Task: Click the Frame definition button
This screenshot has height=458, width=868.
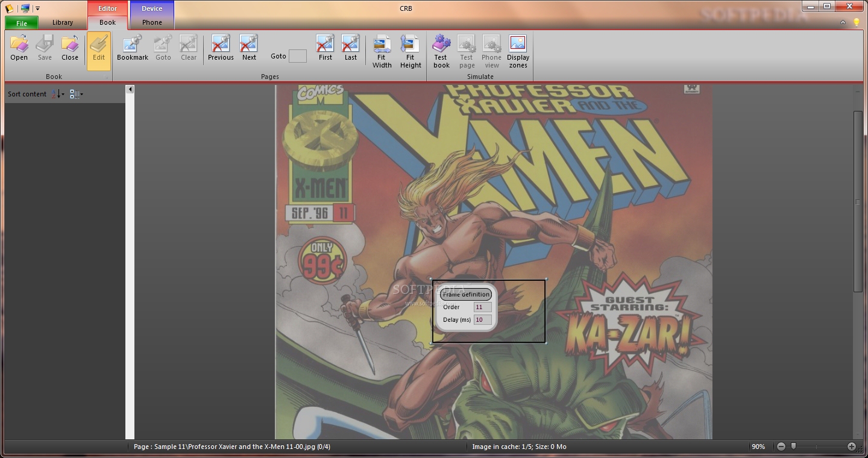Action: pyautogui.click(x=466, y=294)
